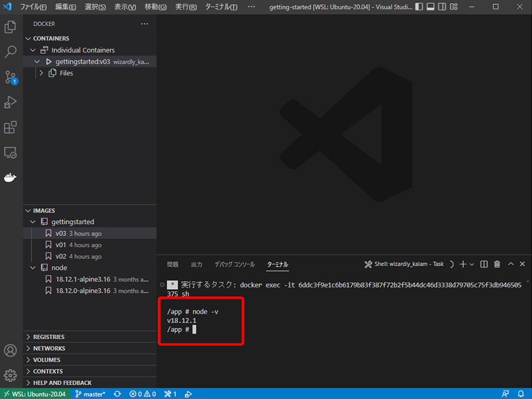This screenshot has height=399, width=532.
Task: Add a new terminal with plus icon
Action: tap(463, 264)
